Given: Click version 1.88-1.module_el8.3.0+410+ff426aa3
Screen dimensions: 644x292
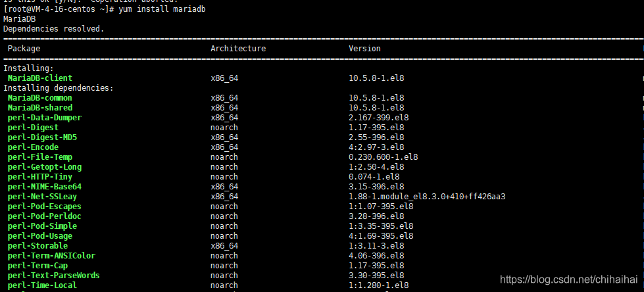Looking at the screenshot, I should (427, 196).
